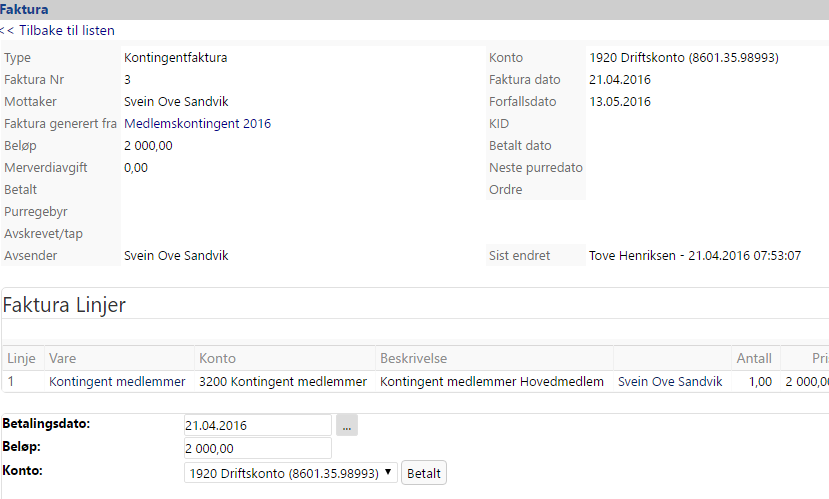Select invoice line row number 1
Image resolution: width=829 pixels, height=499 pixels.
[x=11, y=381]
